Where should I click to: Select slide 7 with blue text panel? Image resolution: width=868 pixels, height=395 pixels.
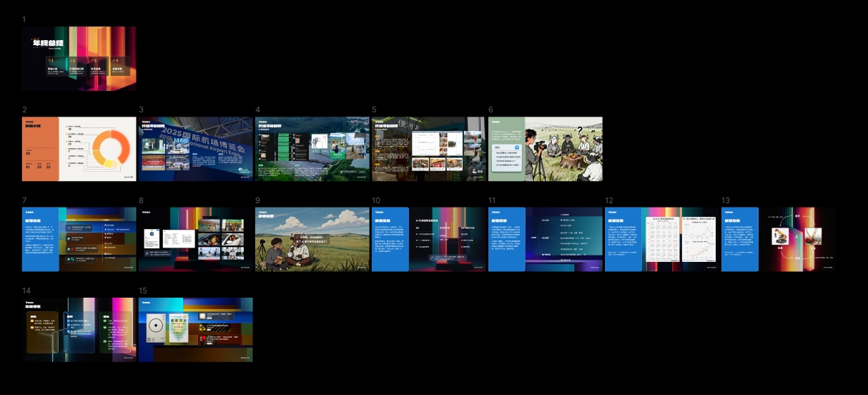[x=79, y=239]
